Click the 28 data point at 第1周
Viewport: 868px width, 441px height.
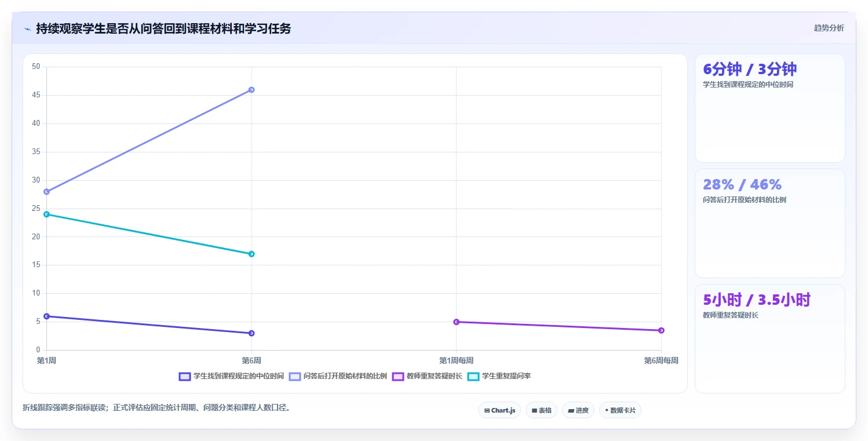coord(47,192)
